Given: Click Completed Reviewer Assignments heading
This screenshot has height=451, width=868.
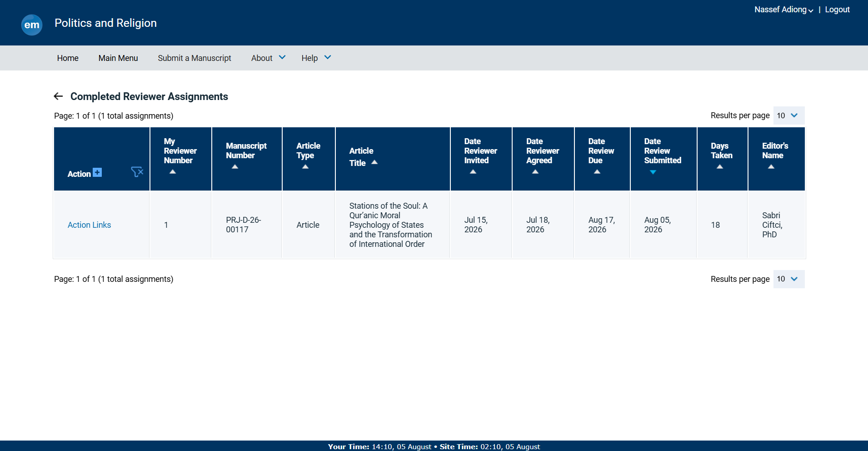Looking at the screenshot, I should (x=149, y=96).
